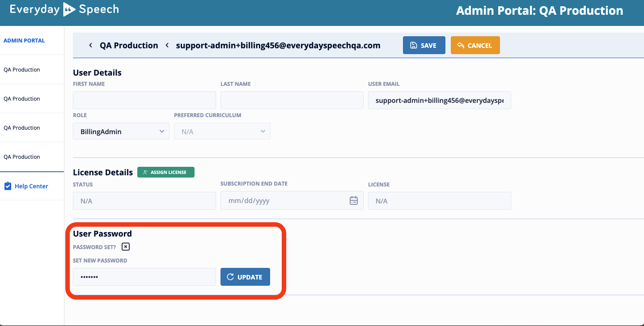Screen dimensions: 644x326
Task: Click the First Name input field
Action: [x=144, y=100]
